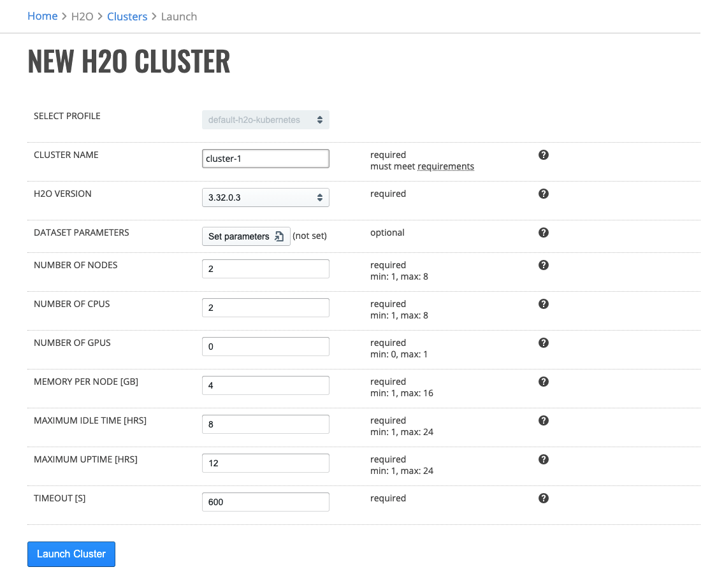This screenshot has width=724, height=588.
Task: Open help for Dataset Parameters
Action: (544, 232)
